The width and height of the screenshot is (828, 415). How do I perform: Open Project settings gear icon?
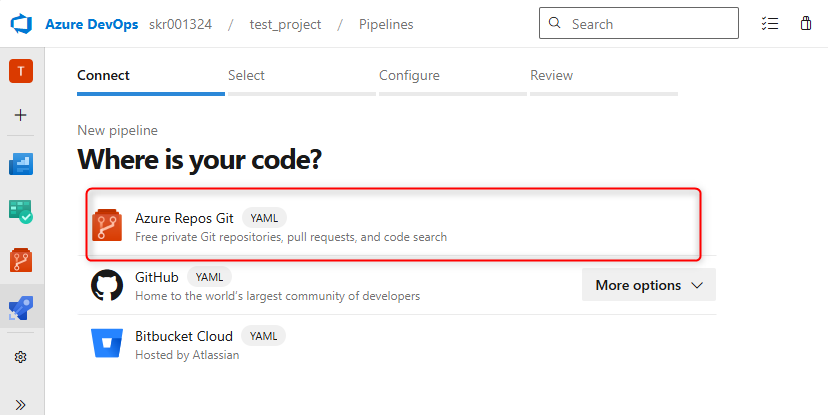(21, 357)
